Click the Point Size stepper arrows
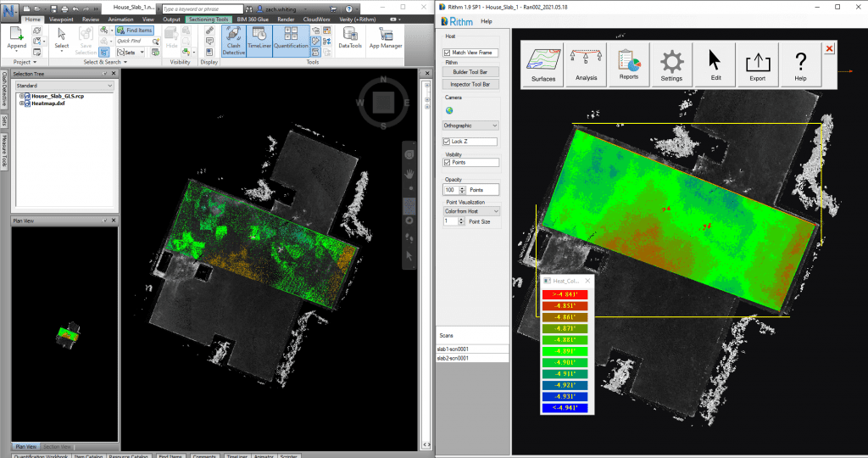868x458 pixels. [462, 221]
